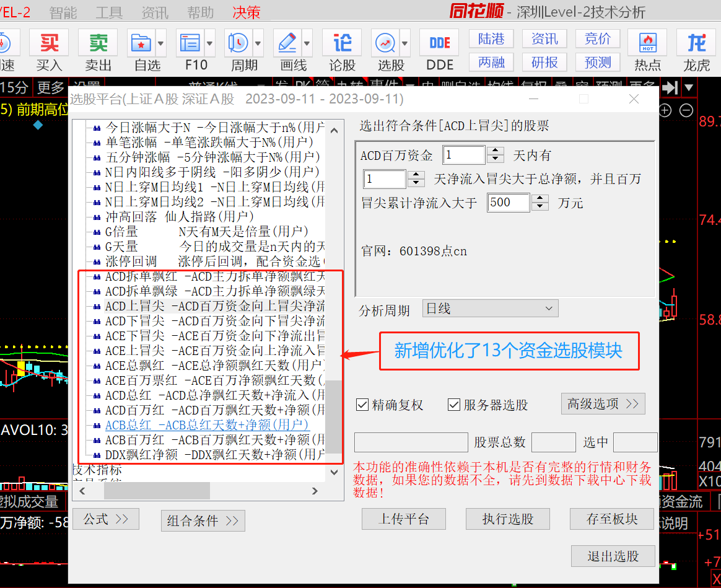Click the 研报 toolbar button
The width and height of the screenshot is (721, 588).
click(544, 62)
